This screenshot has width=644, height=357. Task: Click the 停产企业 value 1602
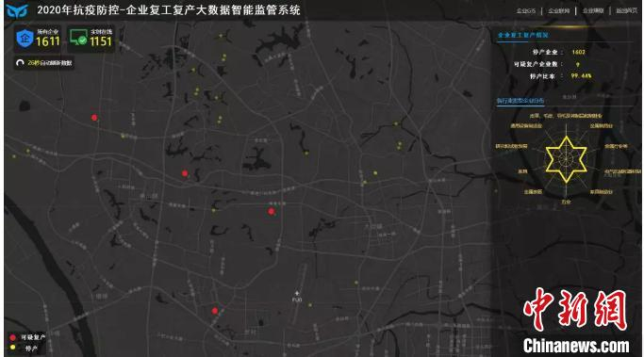578,52
